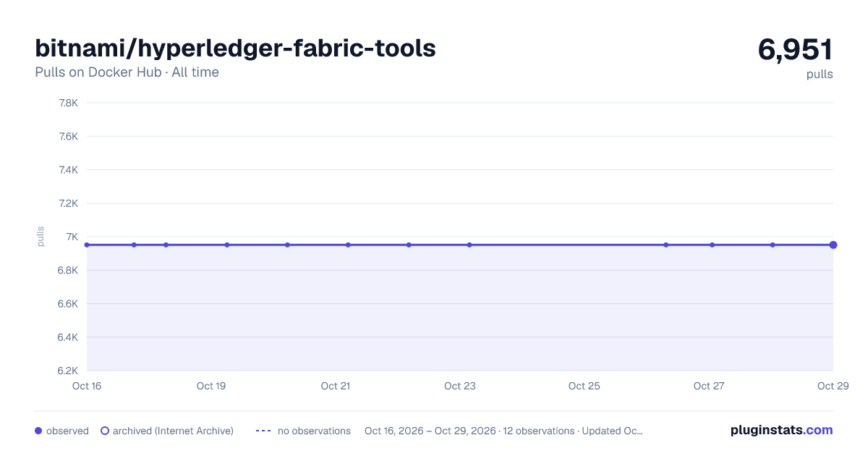
Task: Click the 'pulls' label under 6,951
Action: click(x=820, y=74)
